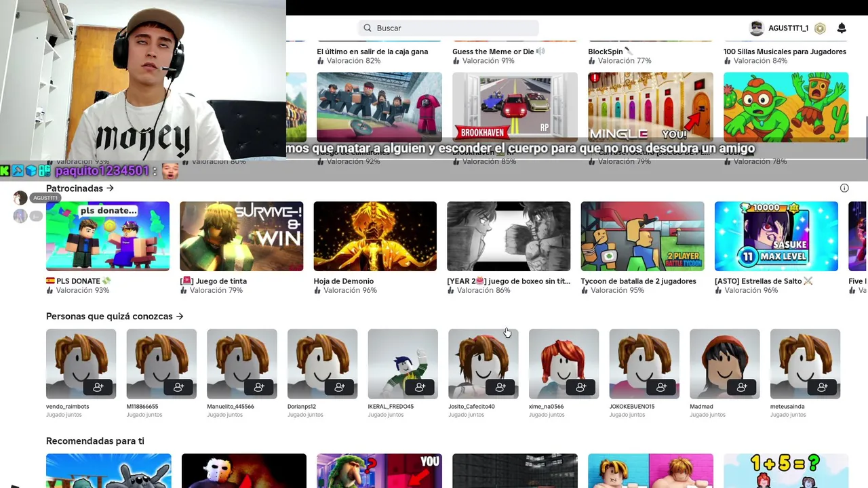Add friend vendo_raimbots

(98, 386)
